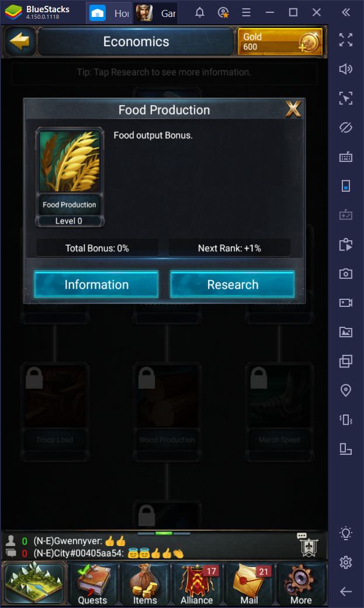Close the Food Production dialog
This screenshot has height=608, width=364.
(293, 109)
